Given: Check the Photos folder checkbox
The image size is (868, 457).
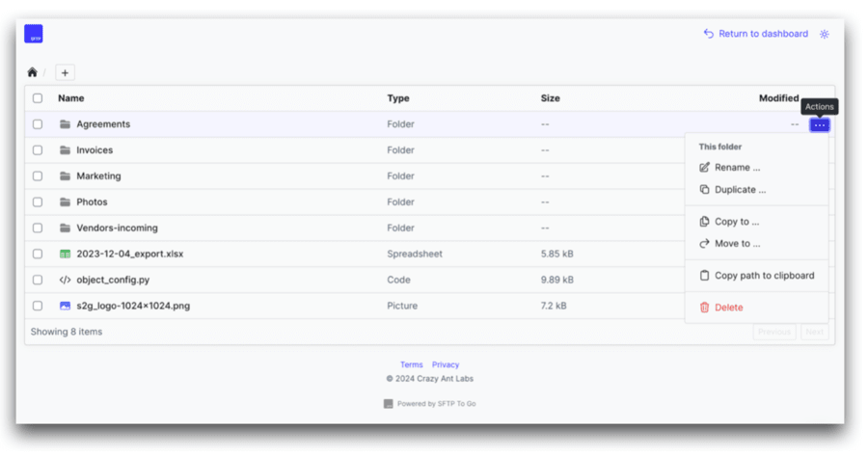Looking at the screenshot, I should [x=38, y=202].
